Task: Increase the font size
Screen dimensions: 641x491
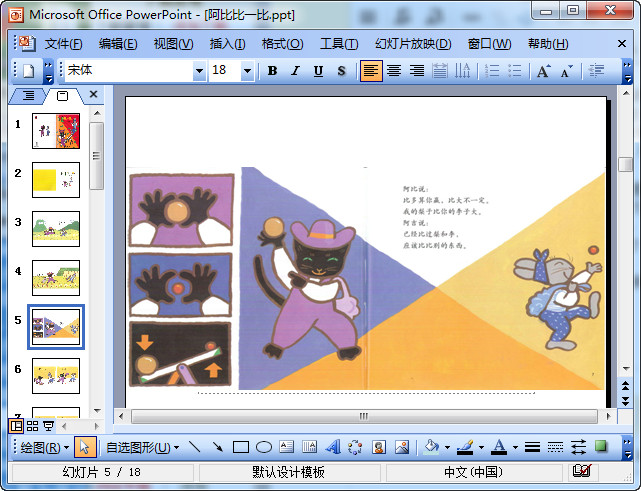Action: 544,71
